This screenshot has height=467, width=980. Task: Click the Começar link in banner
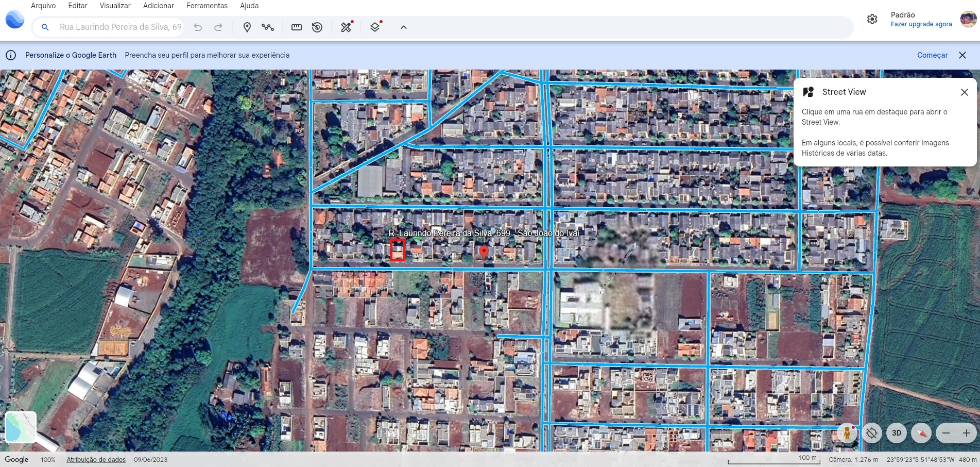932,55
